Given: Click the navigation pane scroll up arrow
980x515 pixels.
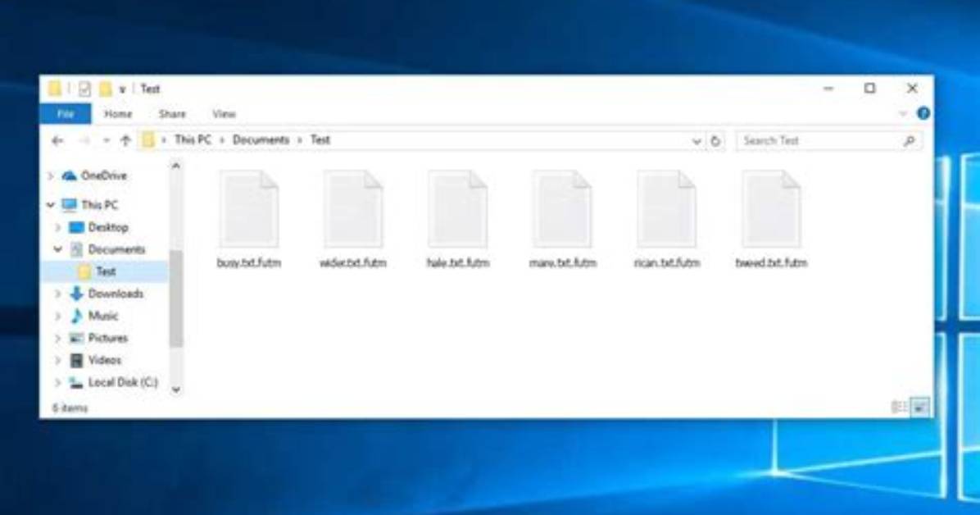Looking at the screenshot, I should point(176,166).
